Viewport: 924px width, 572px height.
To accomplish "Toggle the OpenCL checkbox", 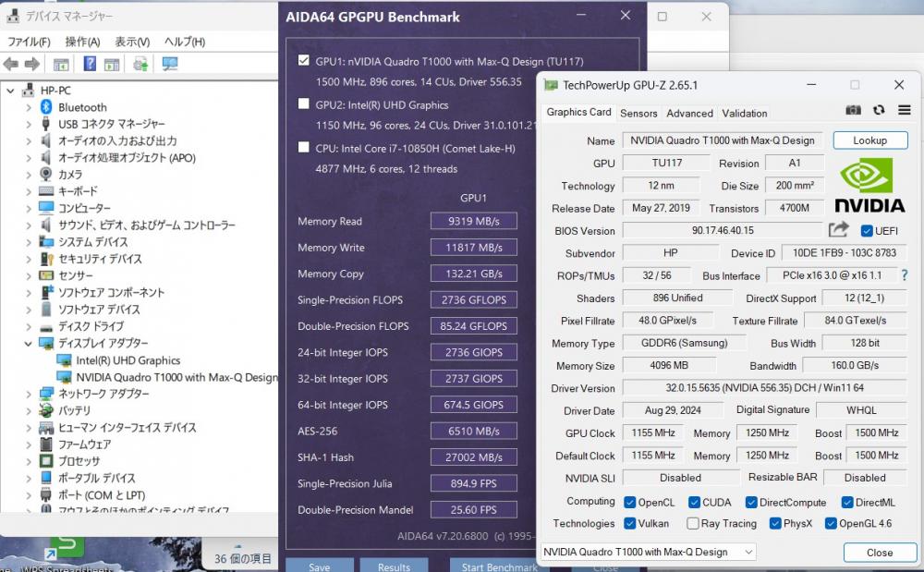I will coord(630,502).
